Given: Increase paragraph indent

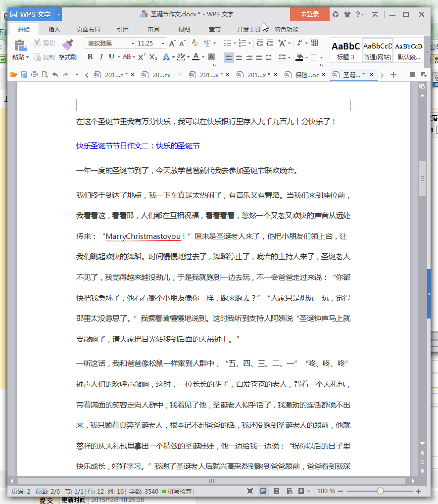Looking at the screenshot, I should [x=270, y=43].
